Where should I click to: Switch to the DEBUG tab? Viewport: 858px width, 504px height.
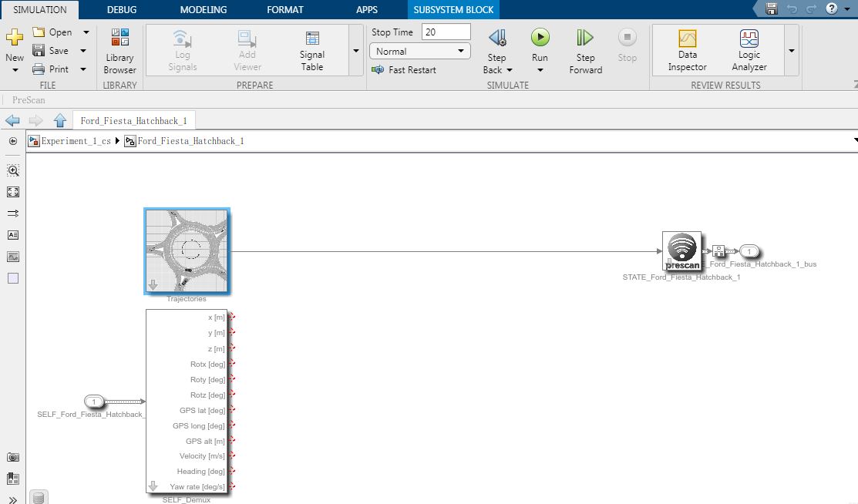122,10
